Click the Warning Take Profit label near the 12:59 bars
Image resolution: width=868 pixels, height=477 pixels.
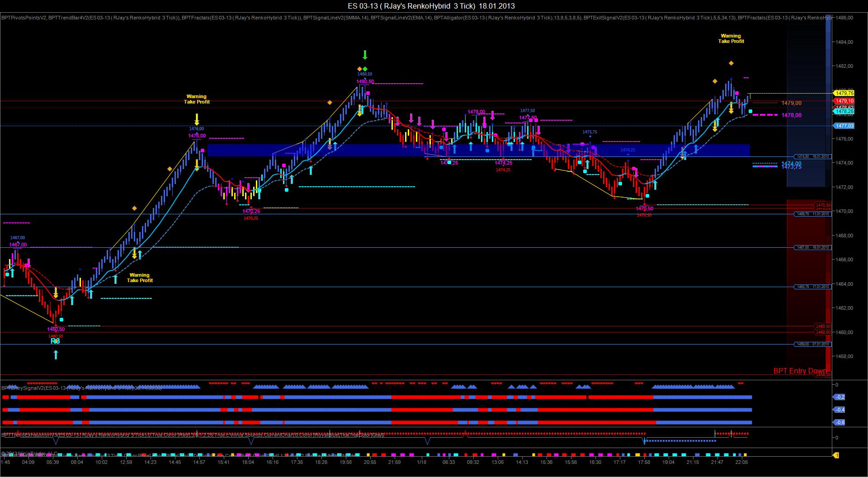pos(140,278)
